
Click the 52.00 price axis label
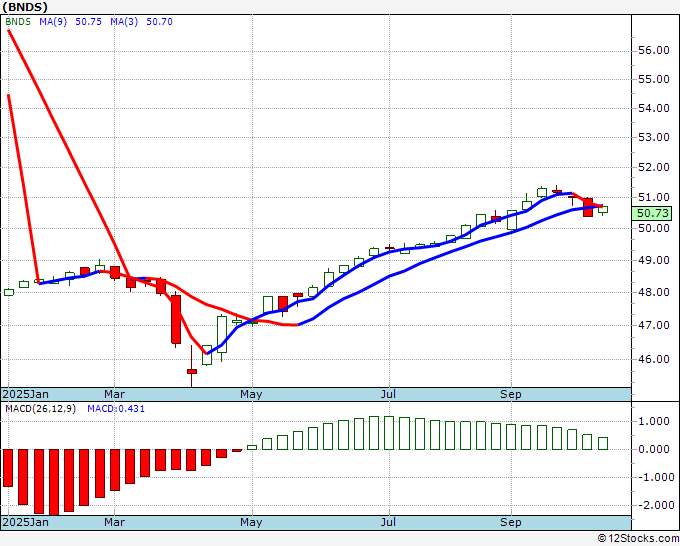pyautogui.click(x=654, y=167)
